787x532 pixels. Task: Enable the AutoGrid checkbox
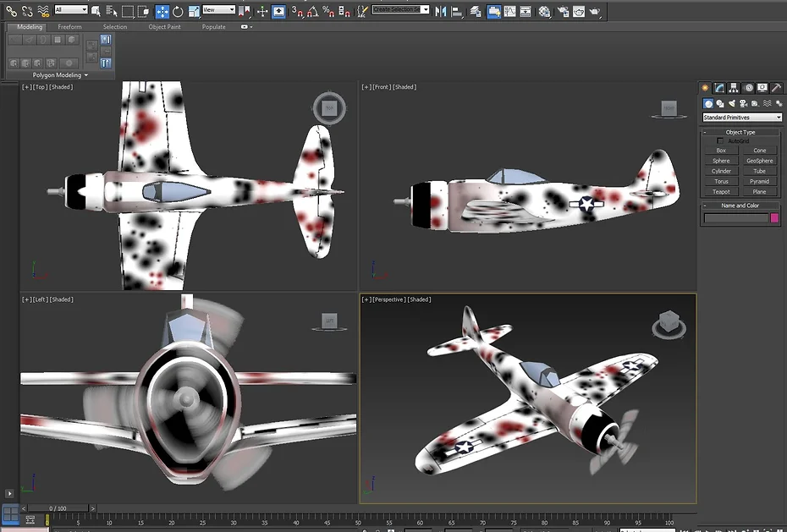point(720,140)
